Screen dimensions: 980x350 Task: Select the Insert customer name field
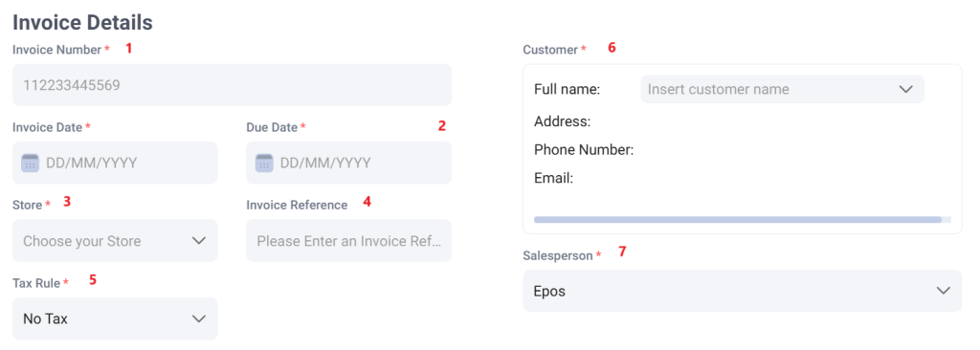[783, 89]
